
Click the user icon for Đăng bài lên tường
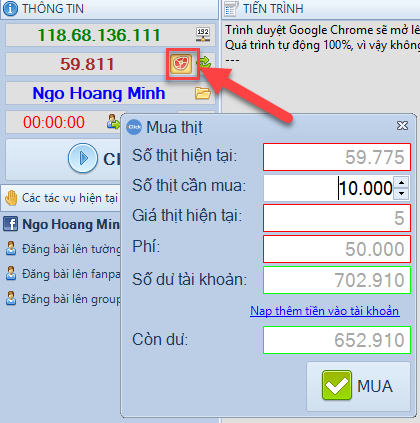coord(11,249)
